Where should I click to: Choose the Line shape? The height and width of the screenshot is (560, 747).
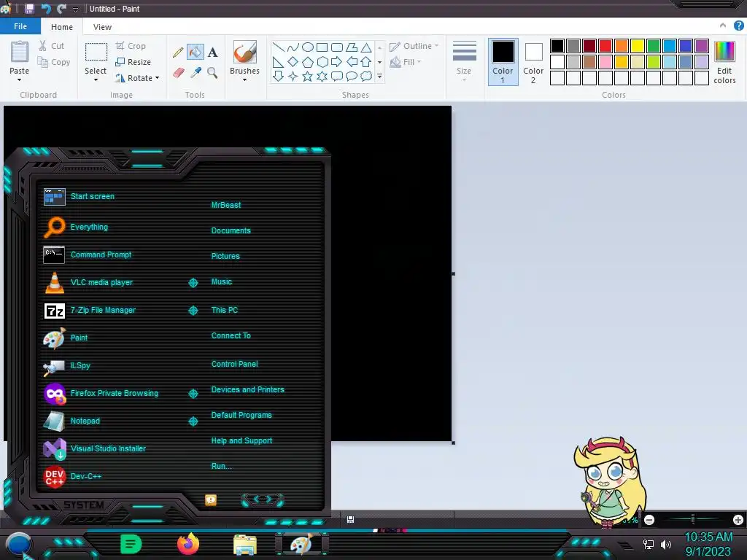pyautogui.click(x=278, y=47)
